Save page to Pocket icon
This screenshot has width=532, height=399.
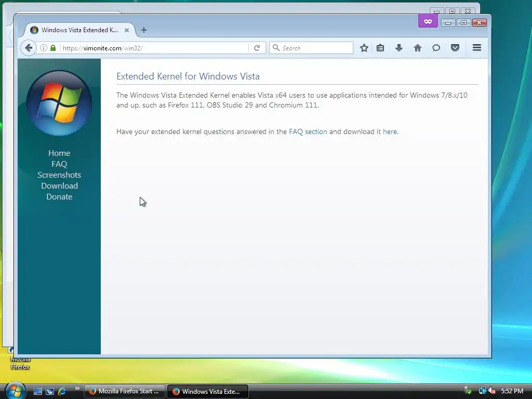tap(455, 48)
